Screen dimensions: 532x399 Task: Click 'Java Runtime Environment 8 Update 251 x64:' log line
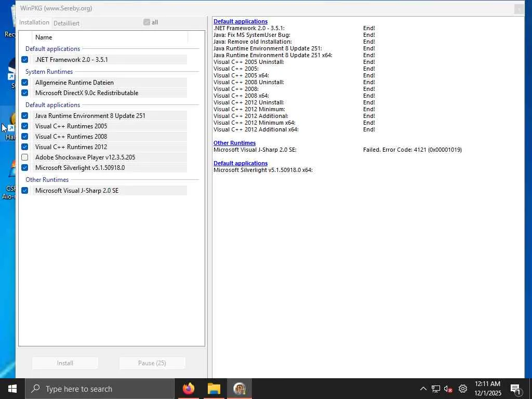pos(273,55)
